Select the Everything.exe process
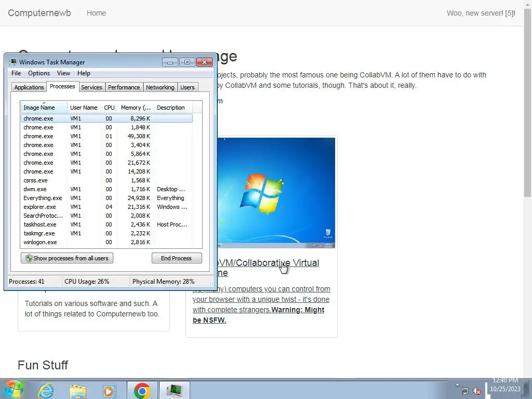This screenshot has width=532, height=399. (x=107, y=198)
